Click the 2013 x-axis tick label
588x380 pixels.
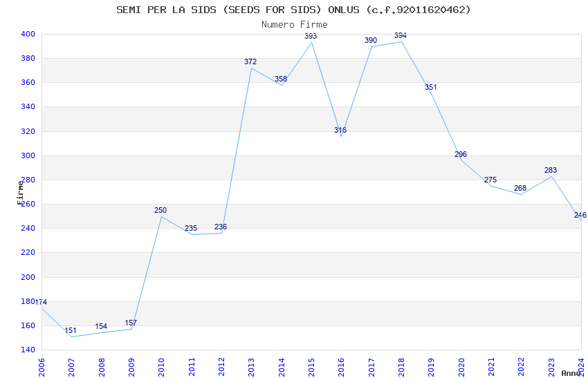click(252, 367)
